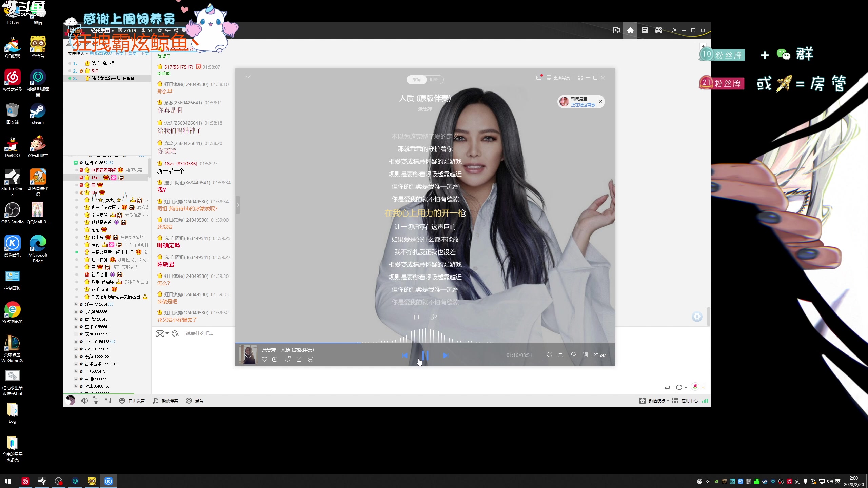868x488 pixels.
Task: Pause the playing song in Kugou
Action: (x=425, y=355)
